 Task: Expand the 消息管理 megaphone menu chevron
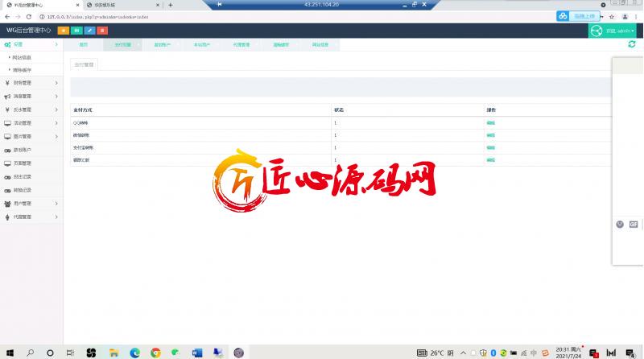pos(56,96)
